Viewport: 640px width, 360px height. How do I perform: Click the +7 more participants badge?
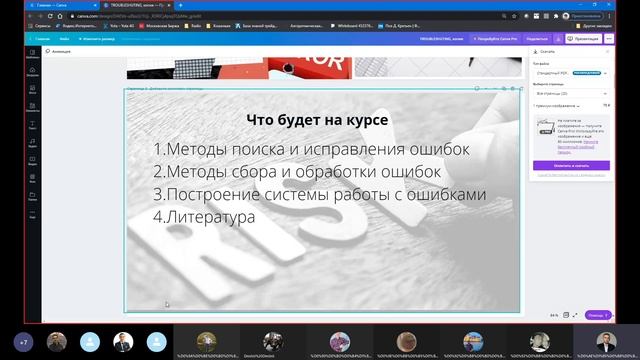pyautogui.click(x=23, y=342)
